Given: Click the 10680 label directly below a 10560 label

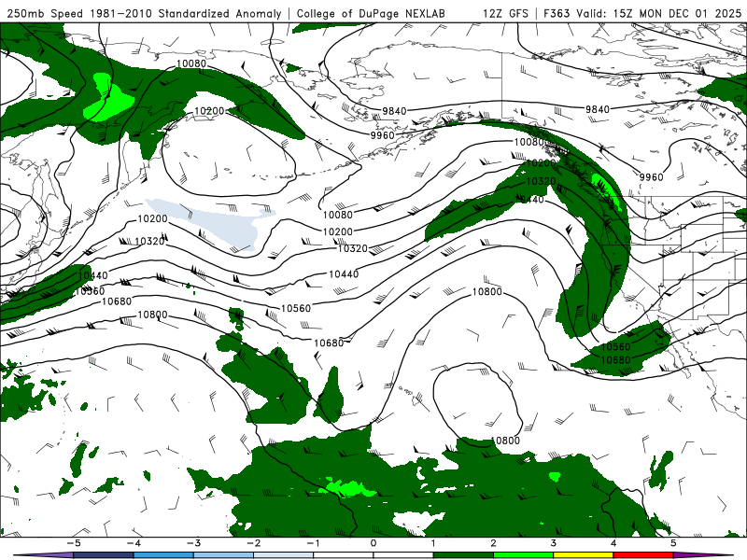Looking at the screenshot, I should pyautogui.click(x=615, y=360).
